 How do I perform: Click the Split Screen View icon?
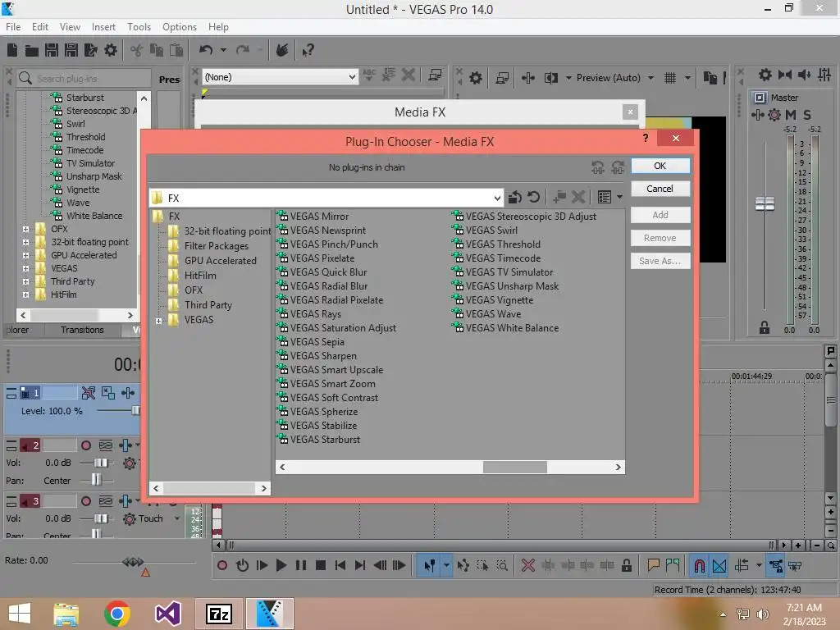pos(550,78)
